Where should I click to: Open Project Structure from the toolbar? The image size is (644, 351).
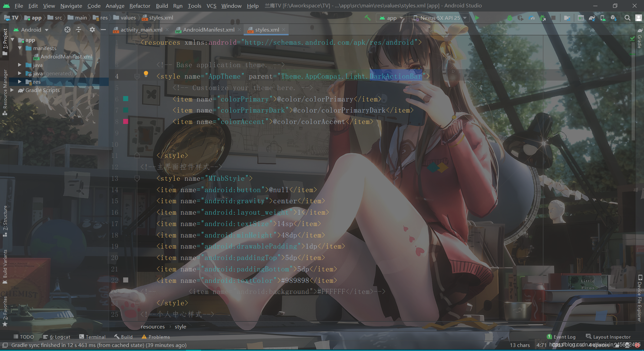567,18
